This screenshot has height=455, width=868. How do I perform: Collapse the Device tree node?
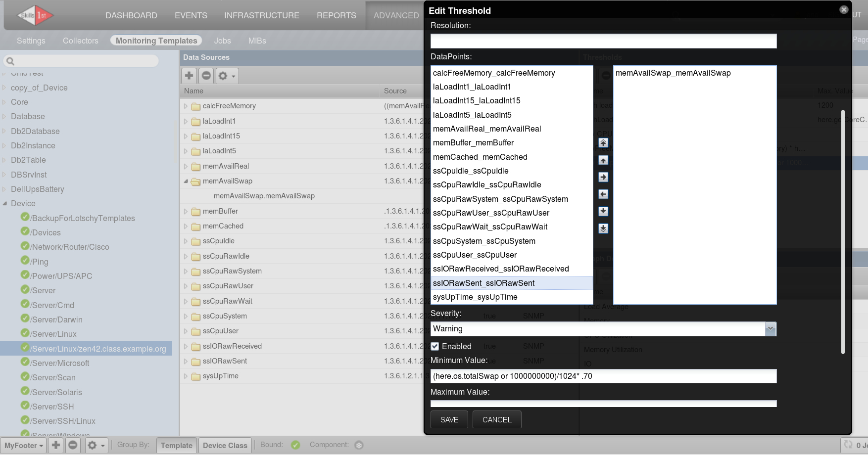point(5,203)
